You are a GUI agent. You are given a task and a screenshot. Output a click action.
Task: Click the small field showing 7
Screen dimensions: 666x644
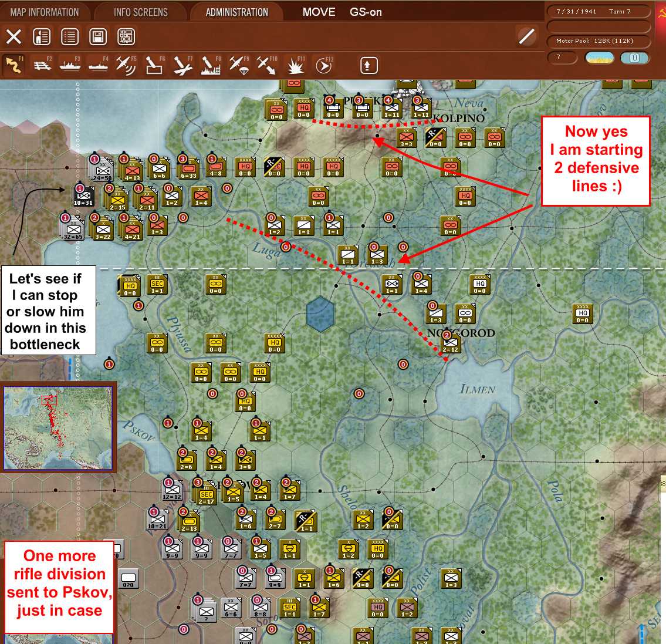(x=562, y=57)
